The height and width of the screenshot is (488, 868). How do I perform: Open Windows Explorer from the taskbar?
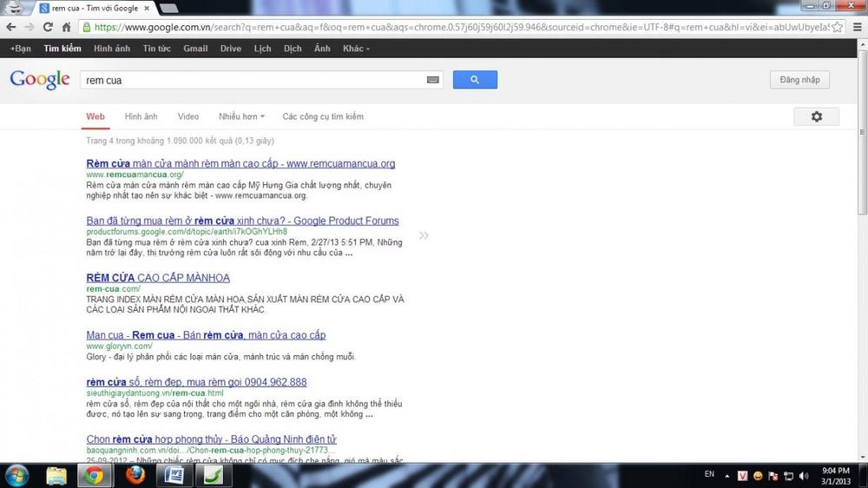coord(56,476)
